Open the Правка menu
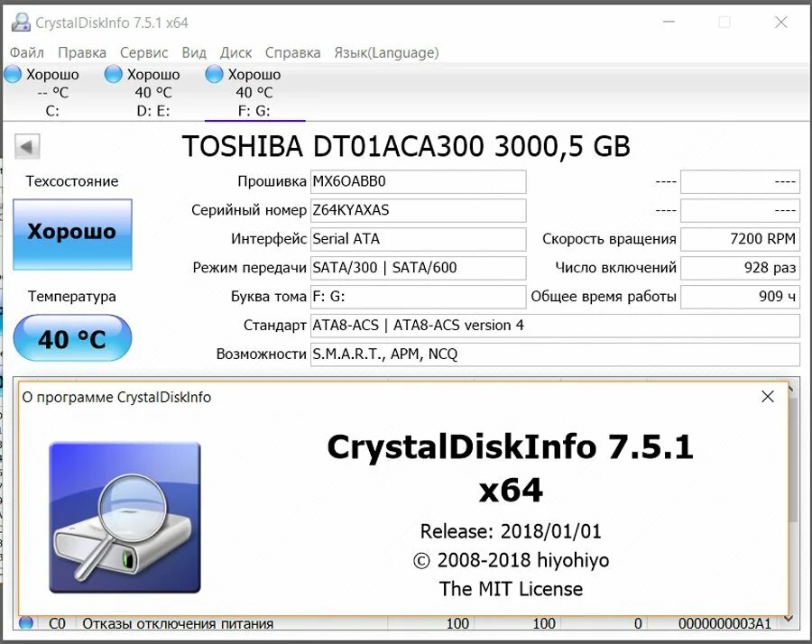This screenshot has height=644, width=812. pos(82,53)
